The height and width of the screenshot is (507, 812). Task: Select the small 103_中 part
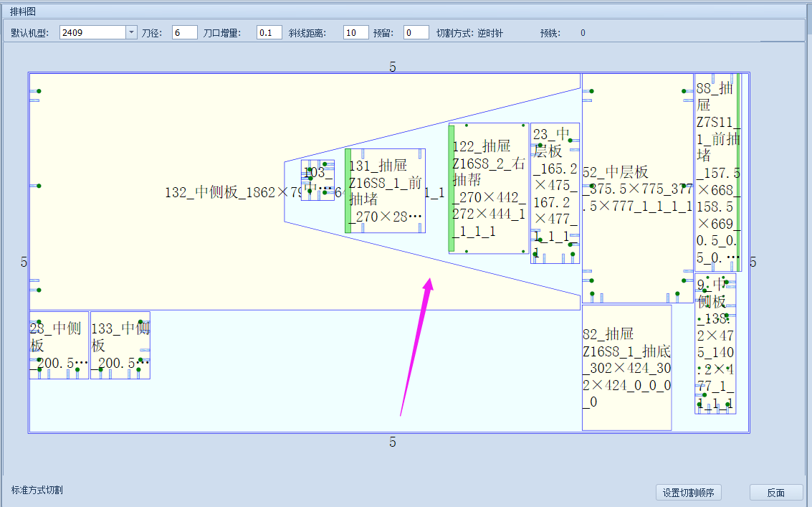(317, 180)
